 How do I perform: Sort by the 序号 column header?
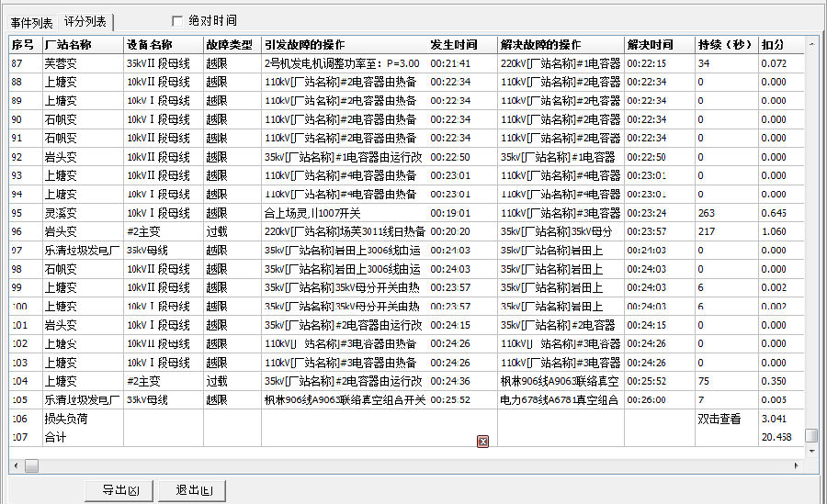(23, 44)
